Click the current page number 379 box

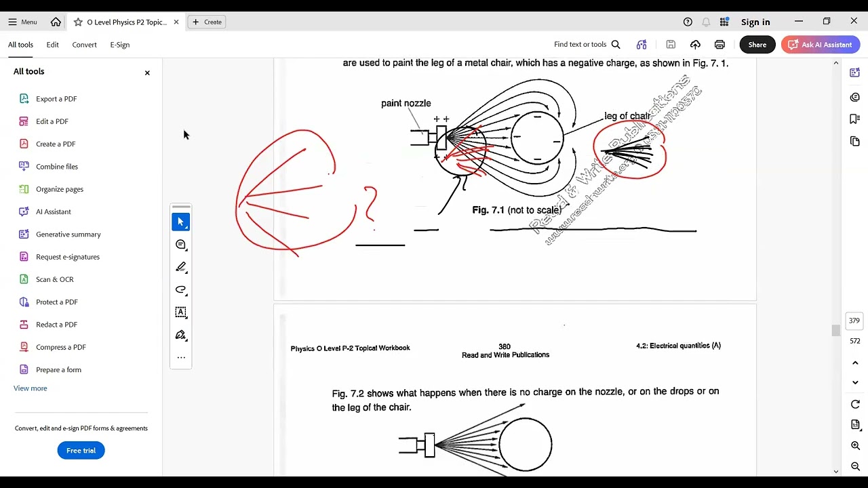coord(854,321)
